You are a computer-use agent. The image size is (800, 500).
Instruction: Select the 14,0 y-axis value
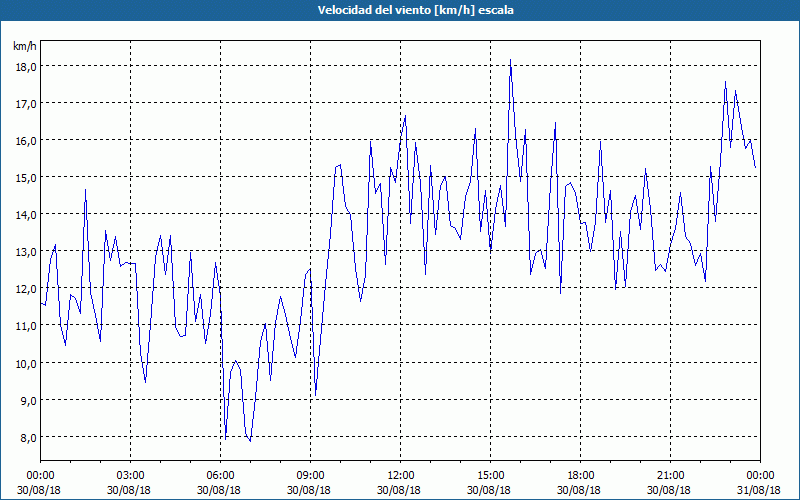(x=26, y=215)
